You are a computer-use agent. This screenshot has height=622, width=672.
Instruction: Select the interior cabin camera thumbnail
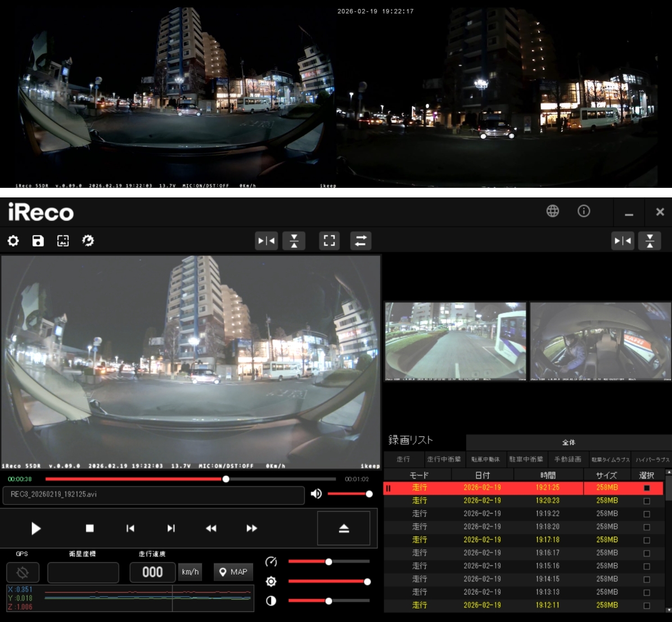pyautogui.click(x=600, y=341)
